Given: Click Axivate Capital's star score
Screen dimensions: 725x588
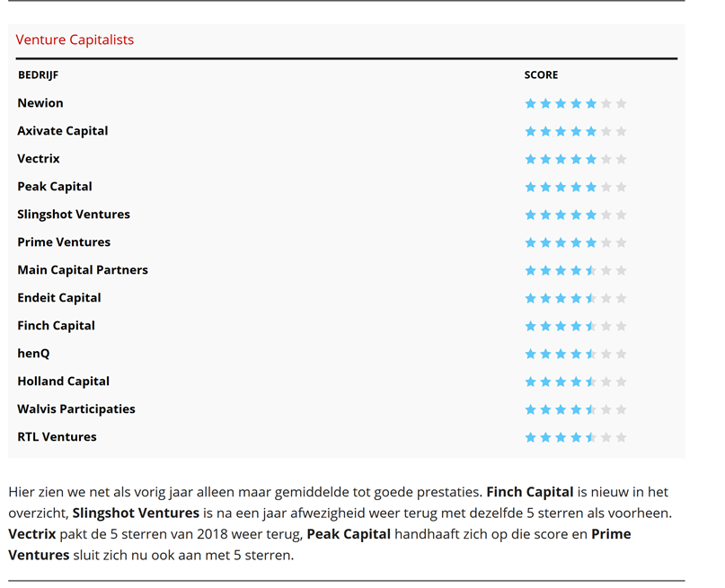Looking at the screenshot, I should pyautogui.click(x=576, y=131).
